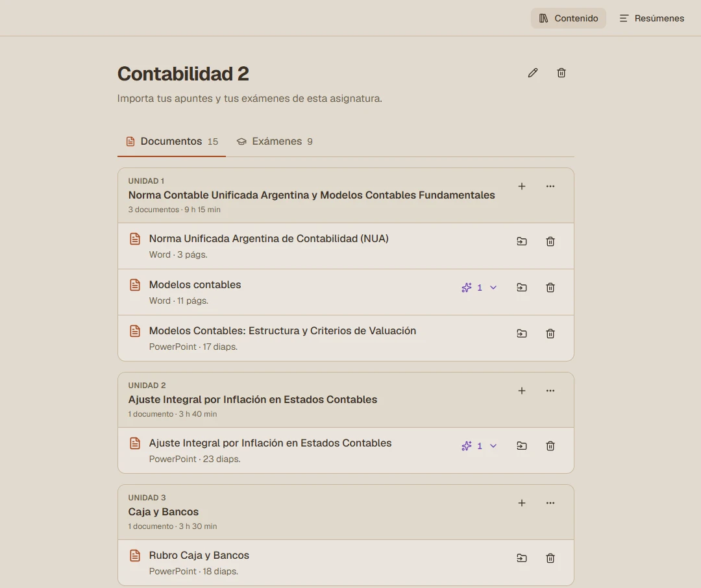This screenshot has width=701, height=588.
Task: Move the Modelos contables document
Action: pyautogui.click(x=521, y=288)
